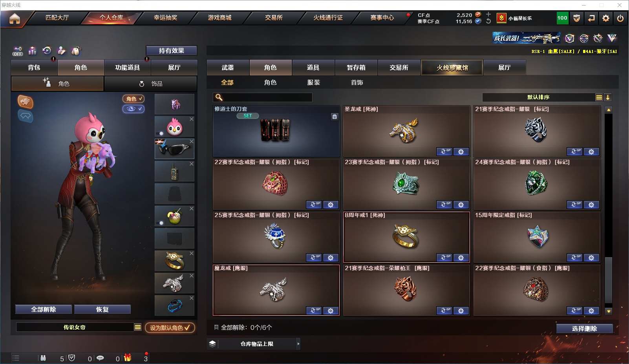Click GP repair icon on 魔龙戒 item
Viewport: 629px width, 364px height.
click(x=314, y=311)
